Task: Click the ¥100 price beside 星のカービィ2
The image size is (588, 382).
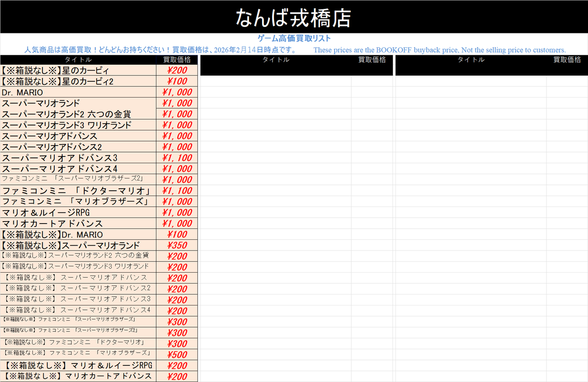Action: click(x=177, y=81)
